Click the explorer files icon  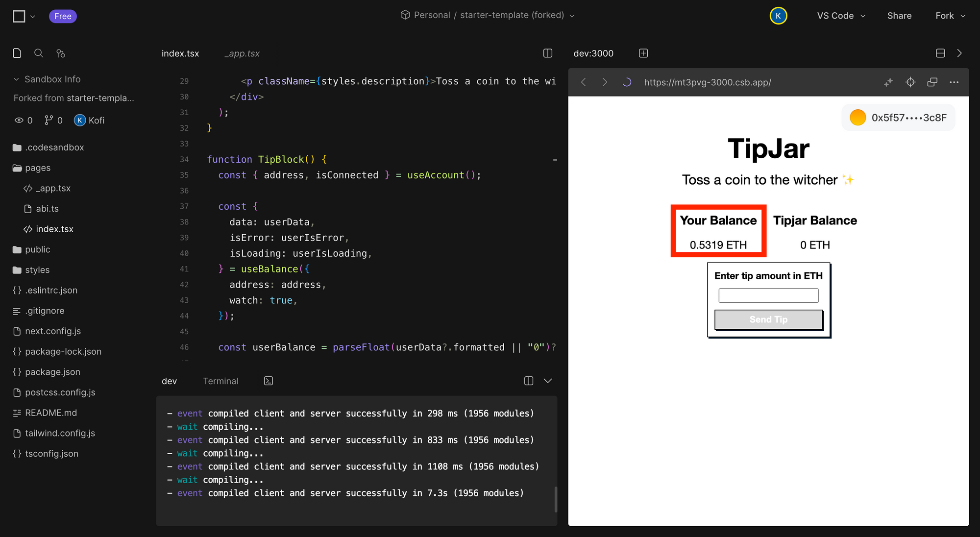point(17,53)
